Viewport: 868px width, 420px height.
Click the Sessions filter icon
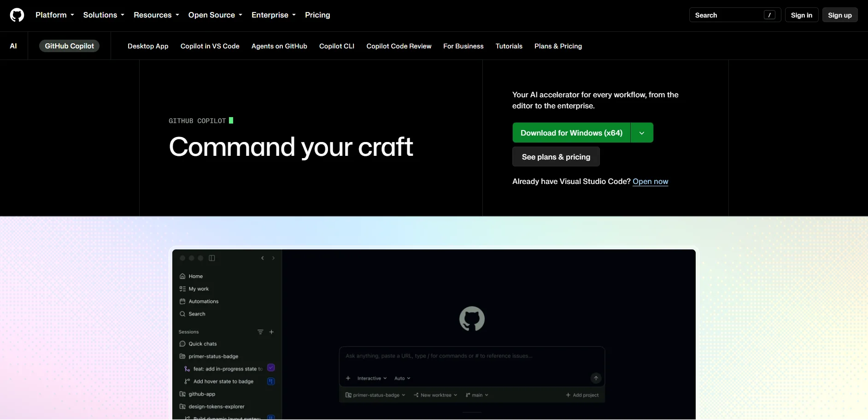(x=260, y=332)
